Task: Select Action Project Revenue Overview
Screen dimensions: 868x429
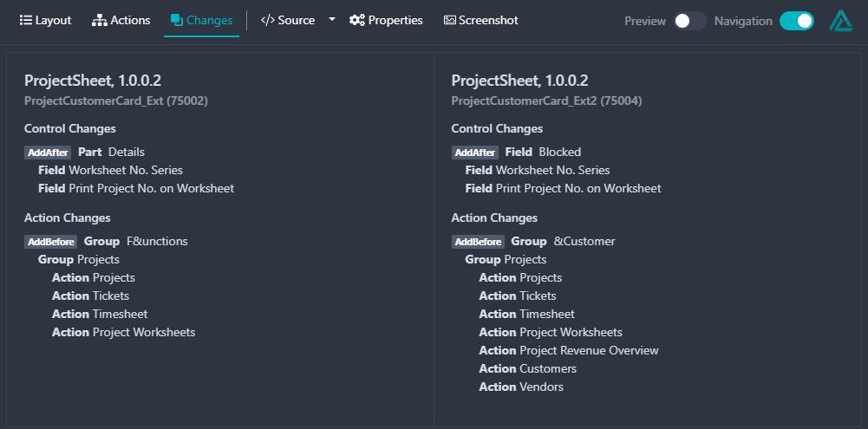Action: coord(569,350)
